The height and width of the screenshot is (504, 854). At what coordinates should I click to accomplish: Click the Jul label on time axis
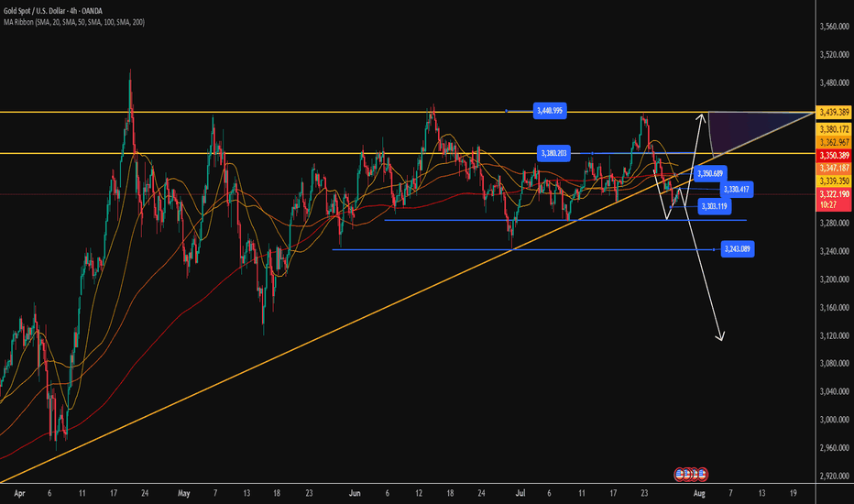coord(520,494)
